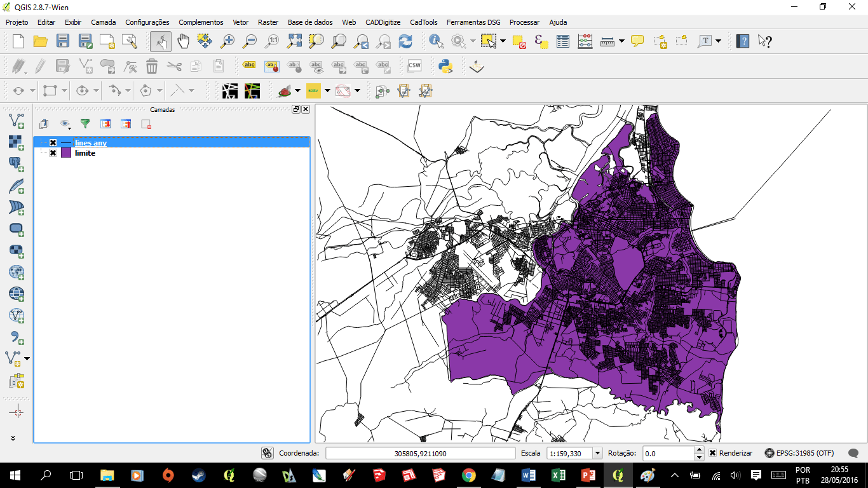Open the Zoom Full extent tool

pos(294,40)
